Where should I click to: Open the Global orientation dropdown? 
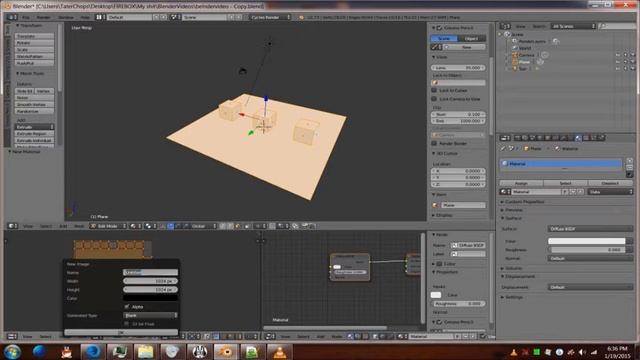[x=203, y=226]
